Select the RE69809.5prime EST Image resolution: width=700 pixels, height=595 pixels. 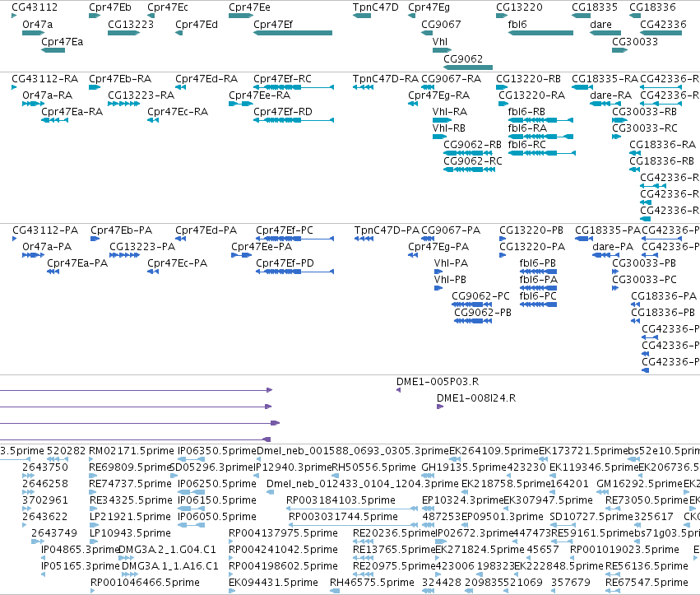(91, 476)
